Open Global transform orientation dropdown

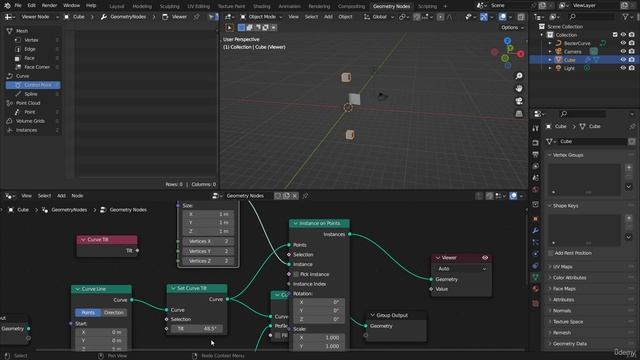(378, 17)
